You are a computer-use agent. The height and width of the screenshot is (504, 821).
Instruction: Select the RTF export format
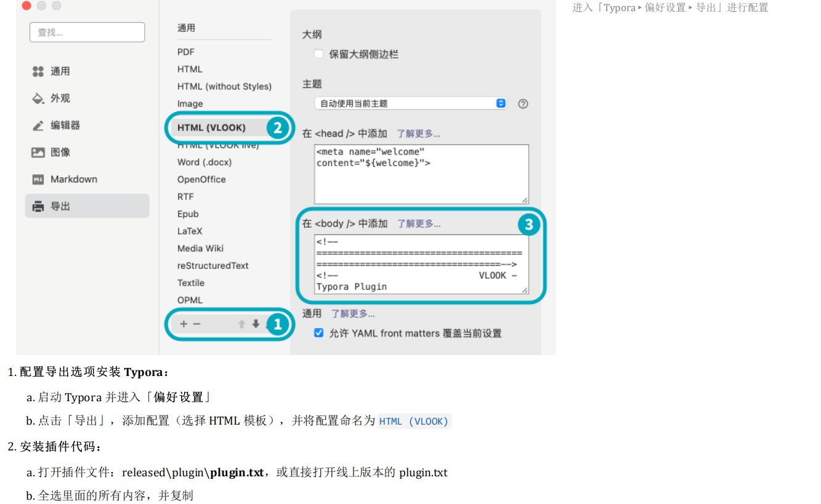tap(185, 196)
